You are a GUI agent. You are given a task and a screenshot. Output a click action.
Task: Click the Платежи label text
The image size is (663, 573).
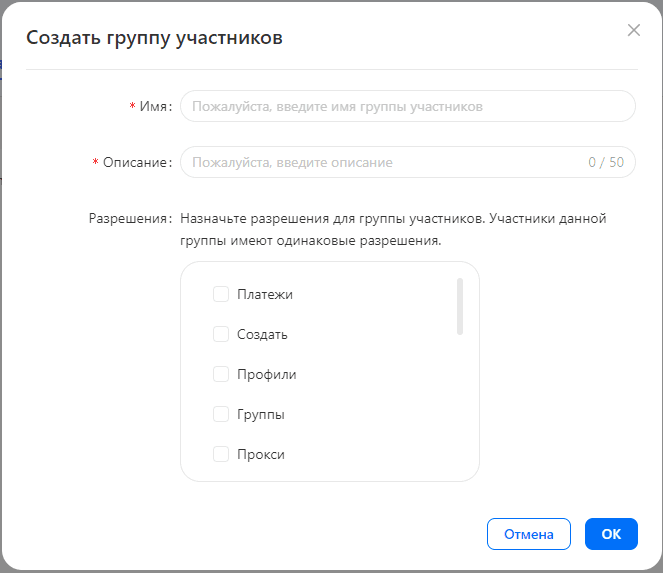pos(265,294)
